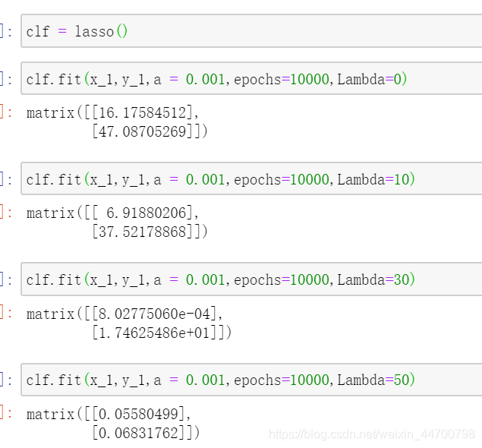
Task: Click output prompt beside 0.05580499 result
Action: click(6, 414)
